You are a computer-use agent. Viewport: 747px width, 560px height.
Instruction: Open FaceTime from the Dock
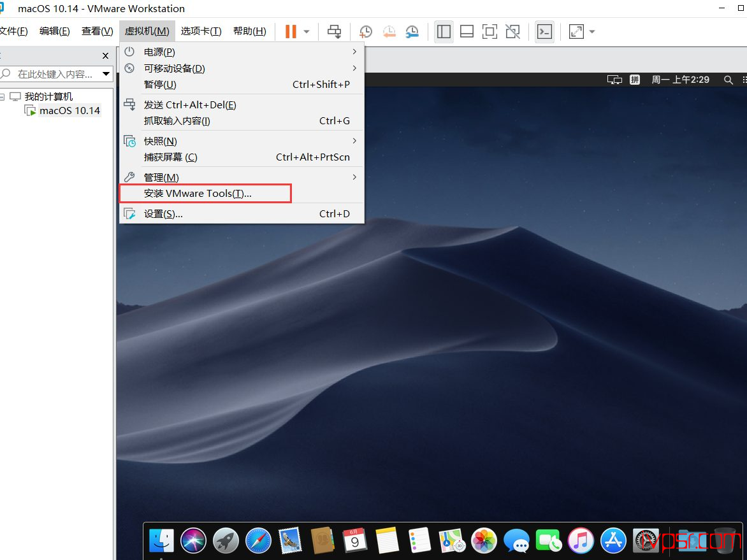549,541
